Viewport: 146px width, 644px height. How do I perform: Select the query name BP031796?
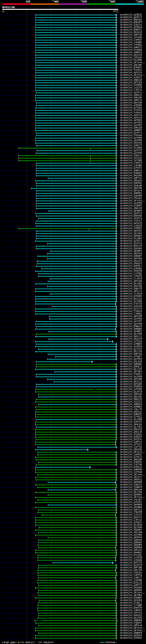click(8, 7)
